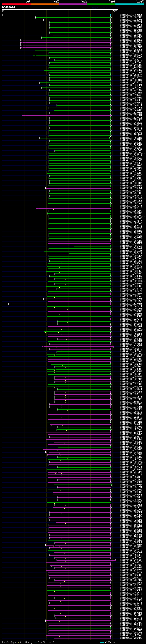
Task: Click the green ~80% identity legend bar
Action: tap(101, 4)
